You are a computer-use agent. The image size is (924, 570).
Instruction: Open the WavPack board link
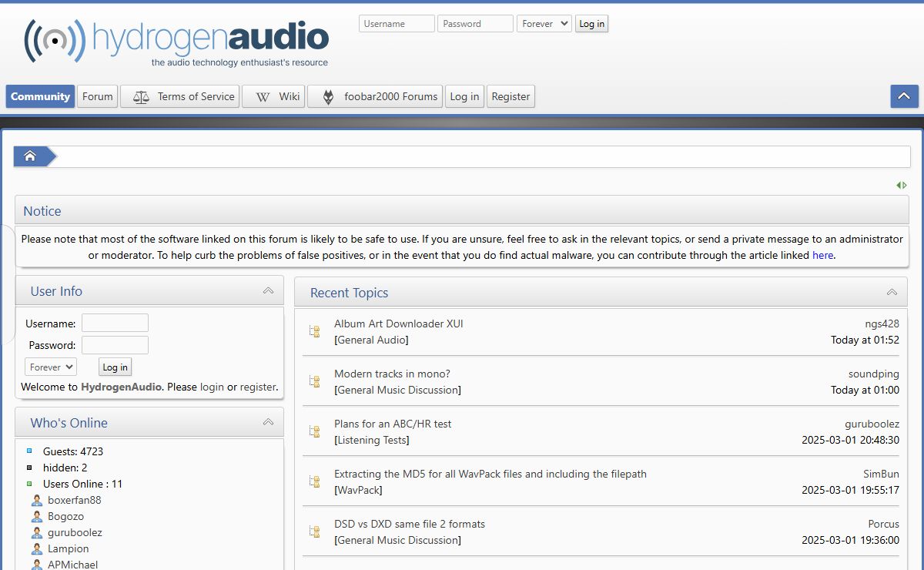358,490
